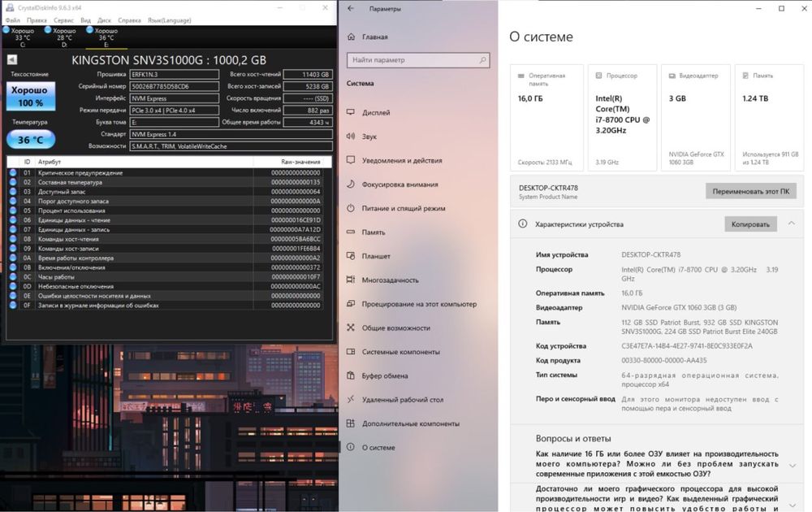812x512 pixels.
Task: Click the Прошивка ERFK1N.3 field
Action: (174, 75)
